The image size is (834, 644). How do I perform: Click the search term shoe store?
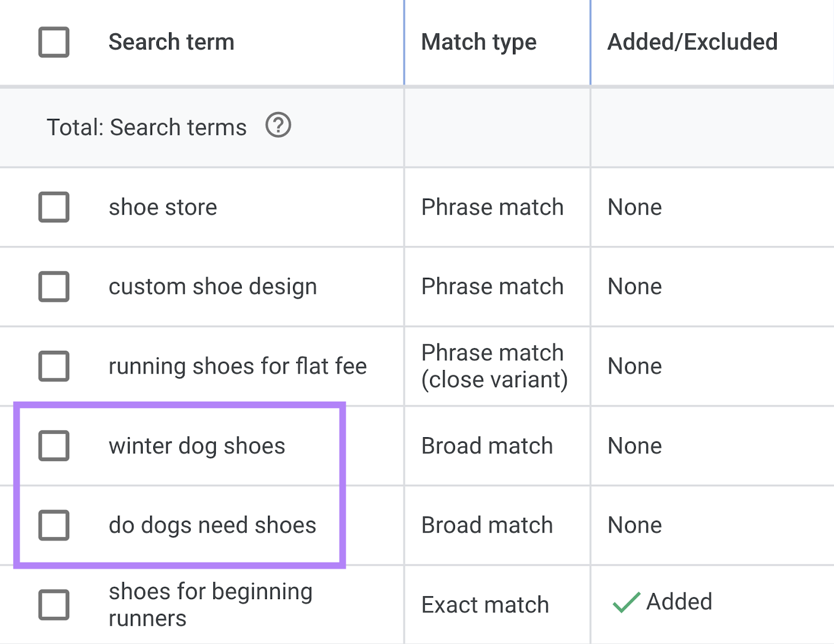[163, 207]
